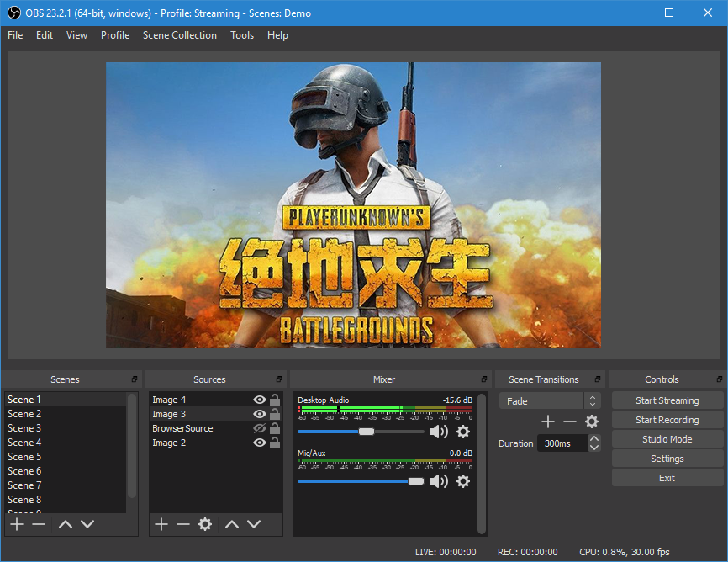Screen dimensions: 728x562
Task: Select Scene 8 in Scenes list
Action: click(66, 500)
